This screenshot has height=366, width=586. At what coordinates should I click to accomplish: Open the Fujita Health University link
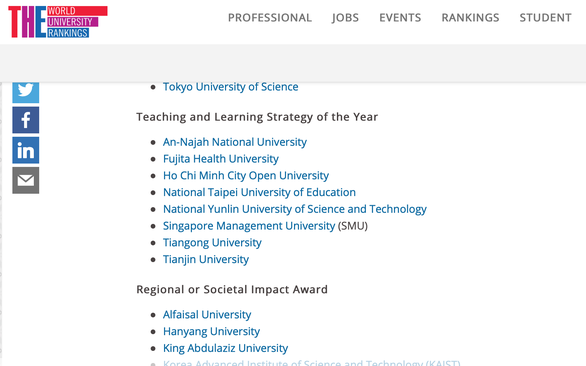220,159
